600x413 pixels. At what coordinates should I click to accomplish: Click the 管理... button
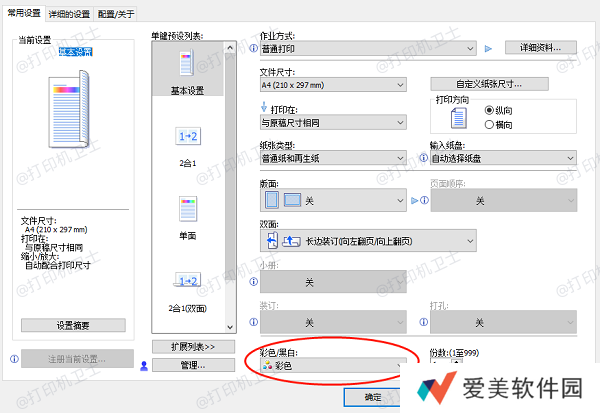193,365
